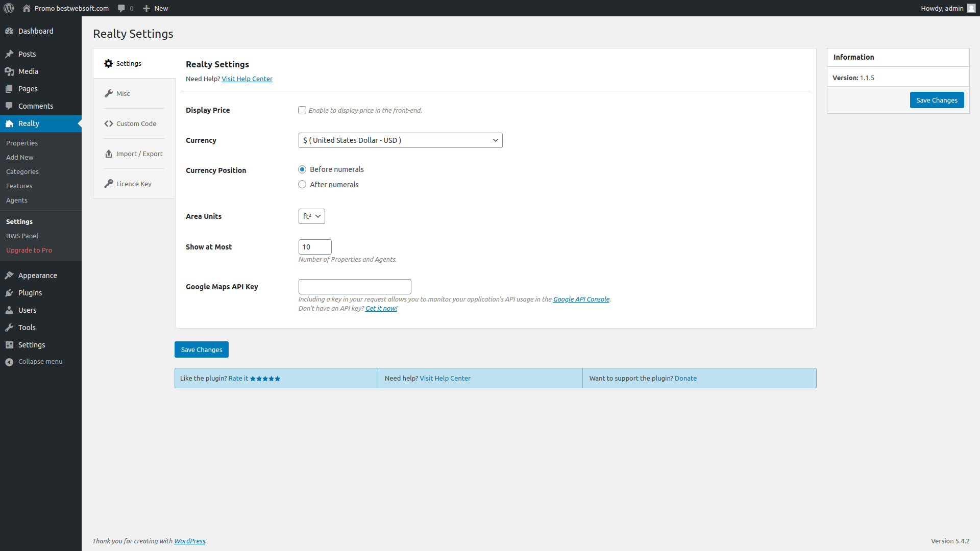Click the Users person icon
This screenshot has height=551, width=980.
[9, 310]
